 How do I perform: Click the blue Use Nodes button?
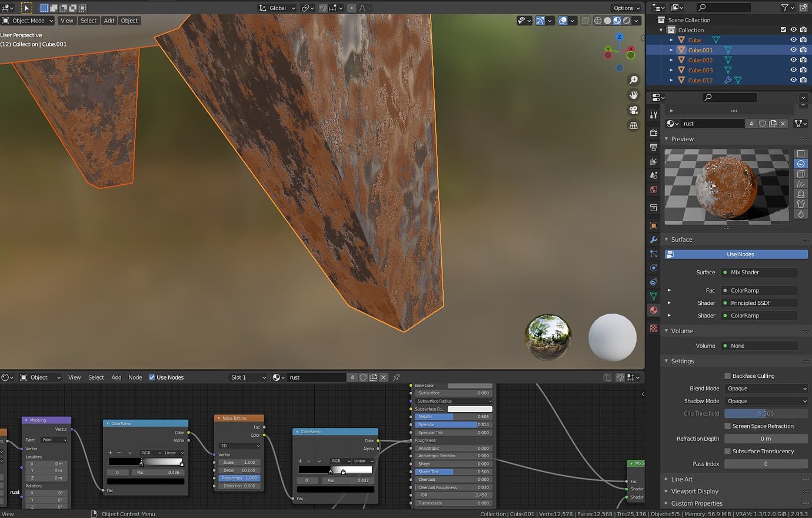click(736, 254)
